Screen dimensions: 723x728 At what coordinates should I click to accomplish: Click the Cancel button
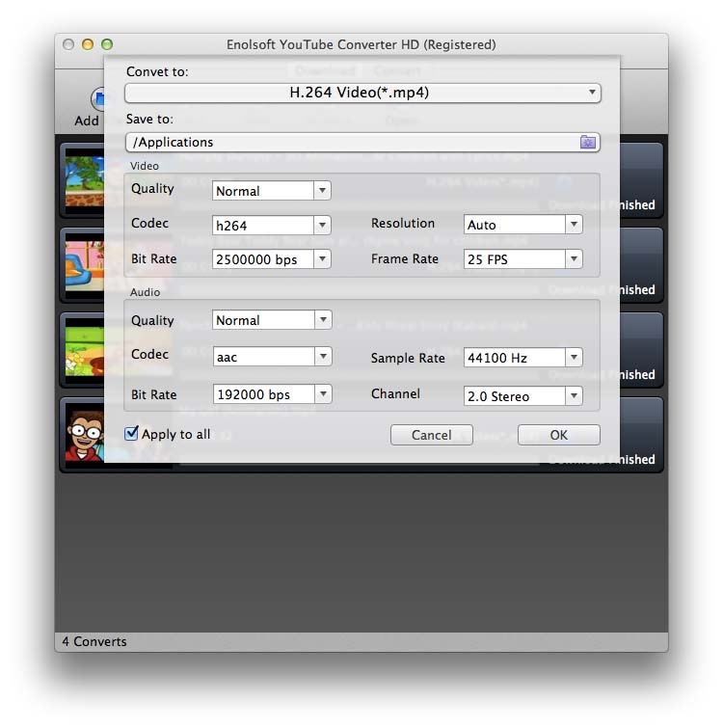[432, 435]
